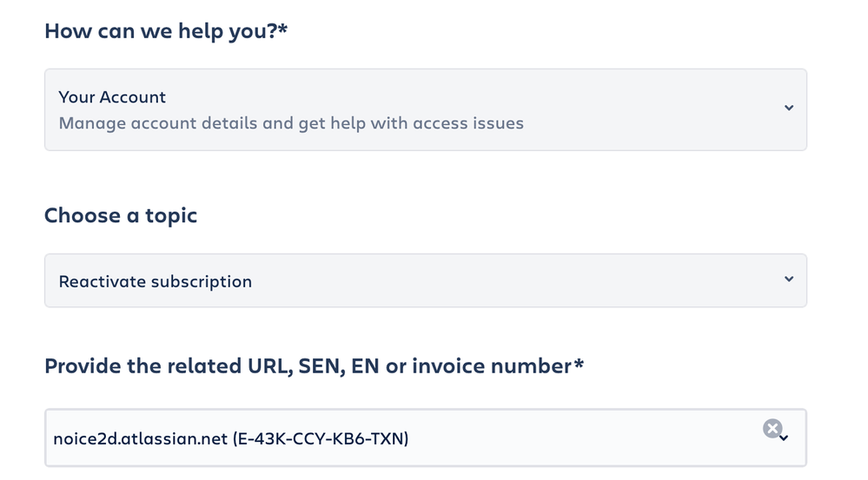Focus the empty area of the URL field

point(581,438)
